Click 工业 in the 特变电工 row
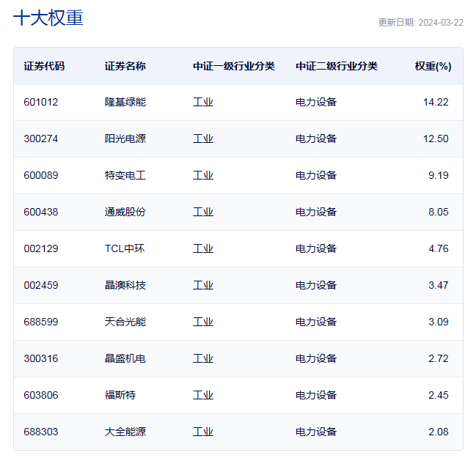This screenshot has height=469, width=476. tap(203, 175)
